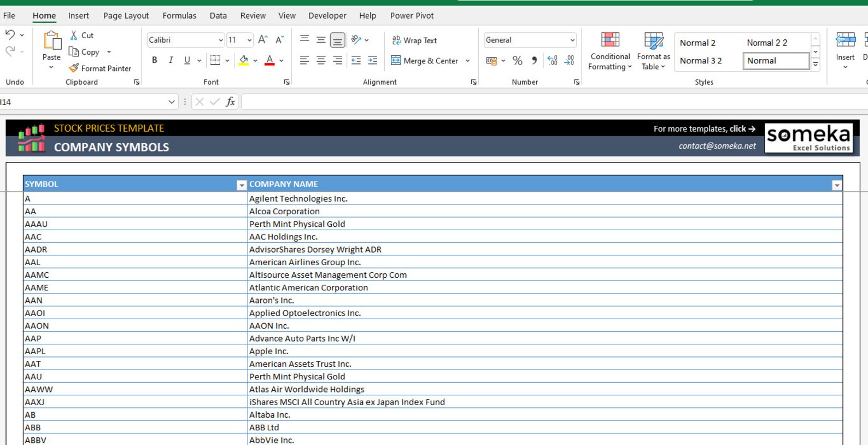Cut the selection with the scissors icon
Image resolution: width=868 pixels, height=445 pixels.
point(74,35)
